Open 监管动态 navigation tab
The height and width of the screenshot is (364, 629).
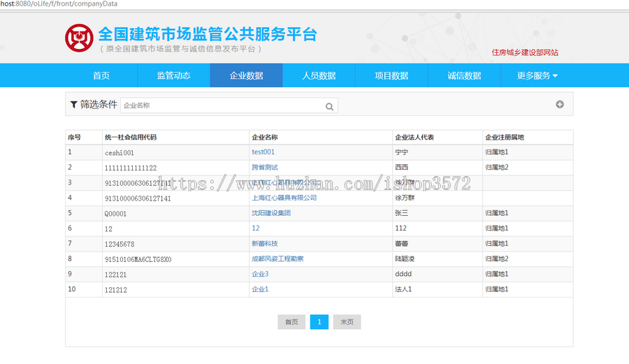(174, 75)
